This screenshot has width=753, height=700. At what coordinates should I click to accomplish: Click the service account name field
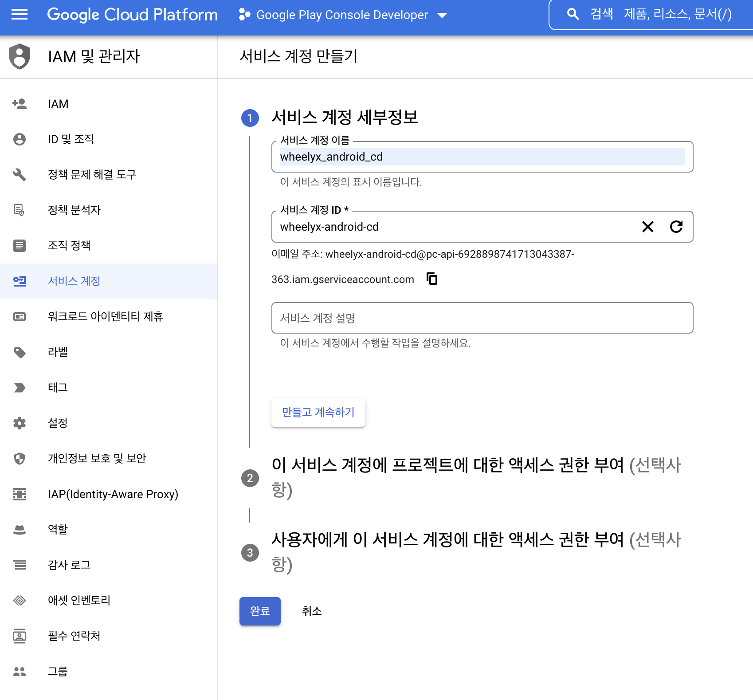click(482, 157)
